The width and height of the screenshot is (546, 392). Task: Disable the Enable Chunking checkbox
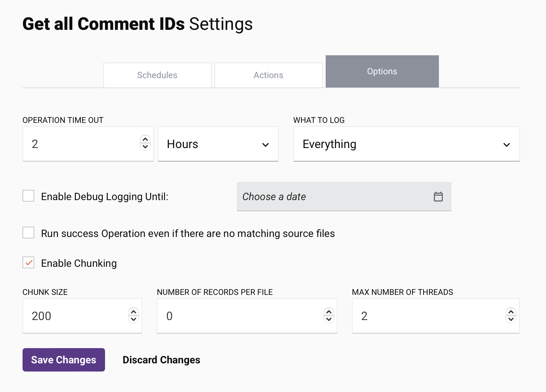[28, 263]
